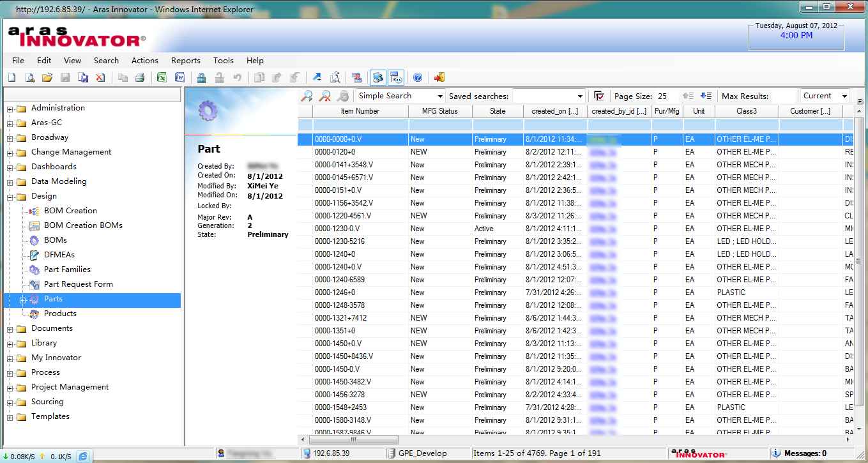Open the Tools menu
Screen dimensions: 868x463
coord(224,61)
